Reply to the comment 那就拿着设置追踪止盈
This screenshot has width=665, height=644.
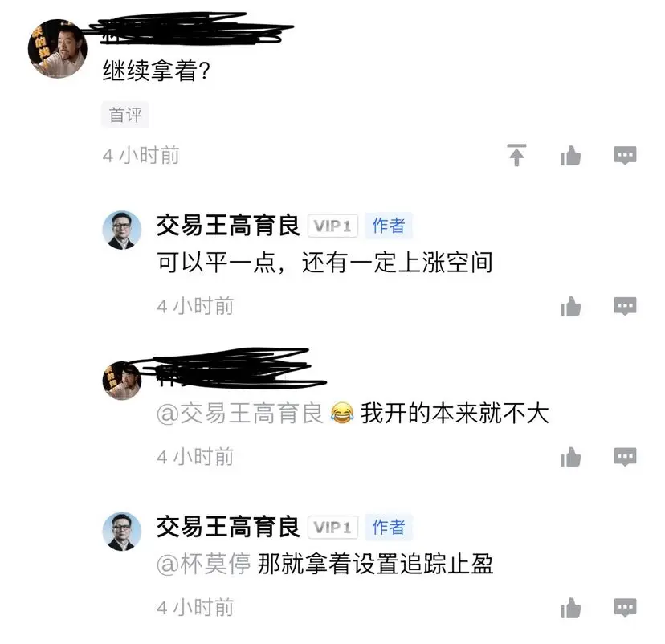tap(625, 608)
